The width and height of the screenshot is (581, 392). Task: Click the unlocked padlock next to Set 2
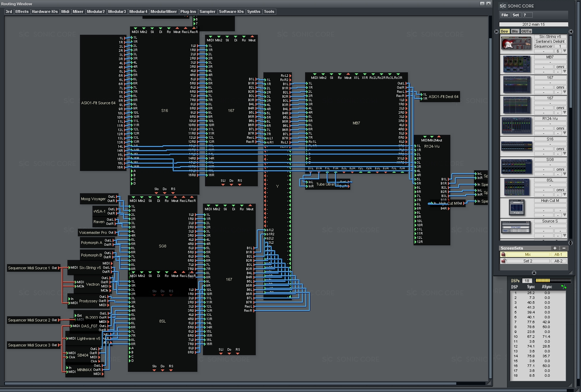[503, 261]
